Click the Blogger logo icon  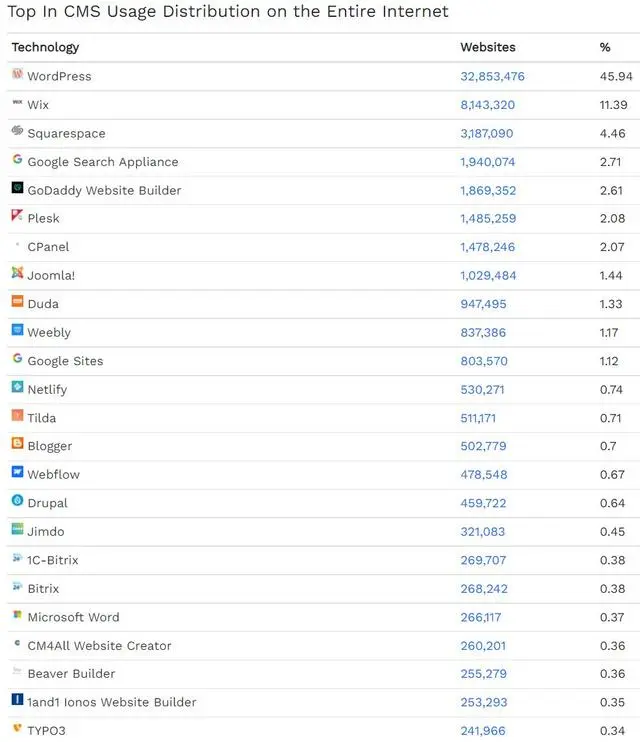18,443
